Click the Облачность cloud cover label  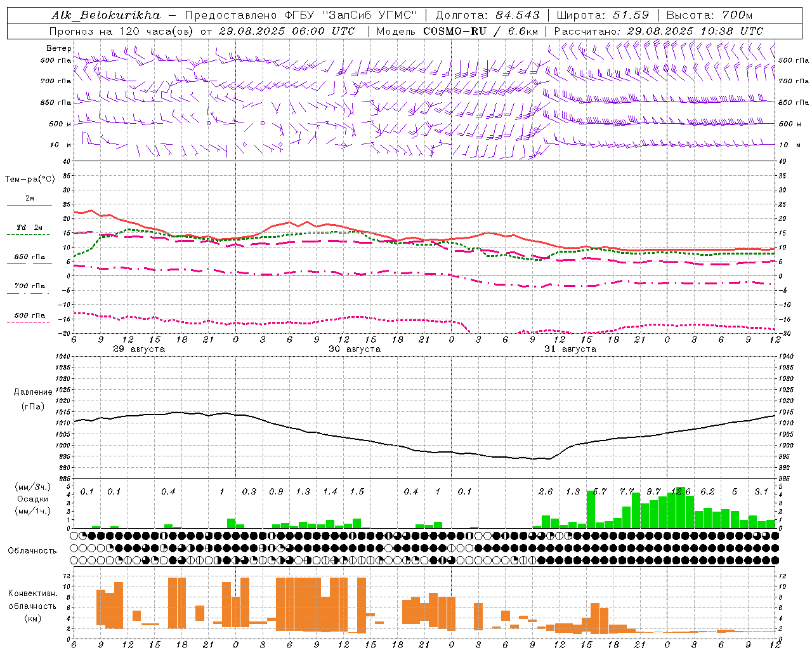click(x=32, y=550)
